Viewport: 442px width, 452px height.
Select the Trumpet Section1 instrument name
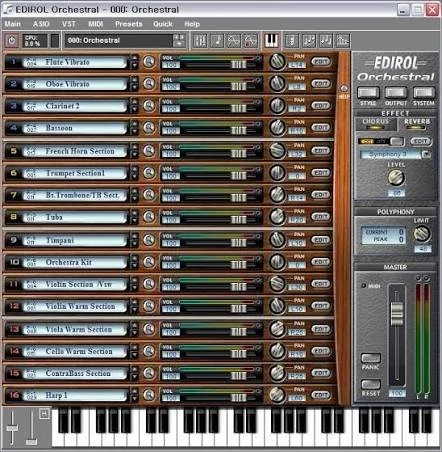click(75, 173)
